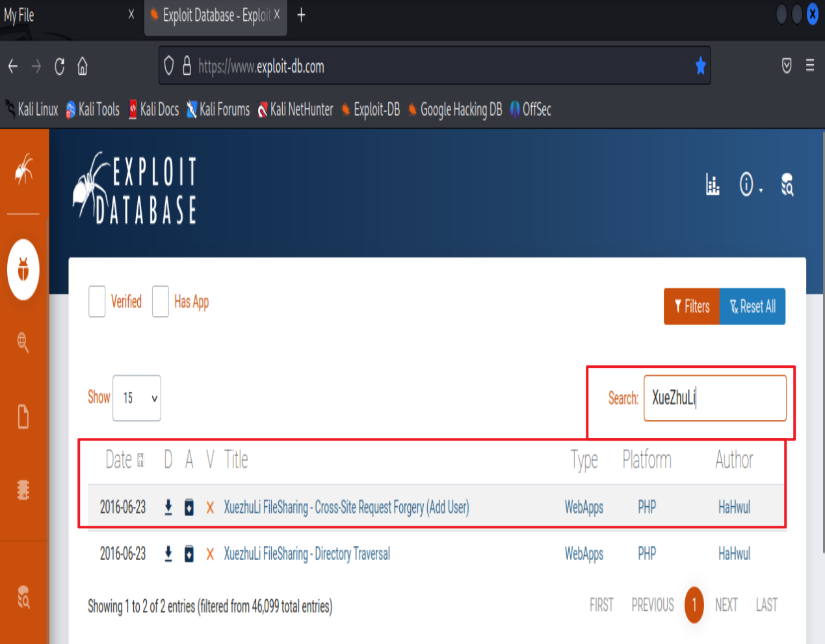Open the Exploit-DB bookmark

tap(371, 109)
